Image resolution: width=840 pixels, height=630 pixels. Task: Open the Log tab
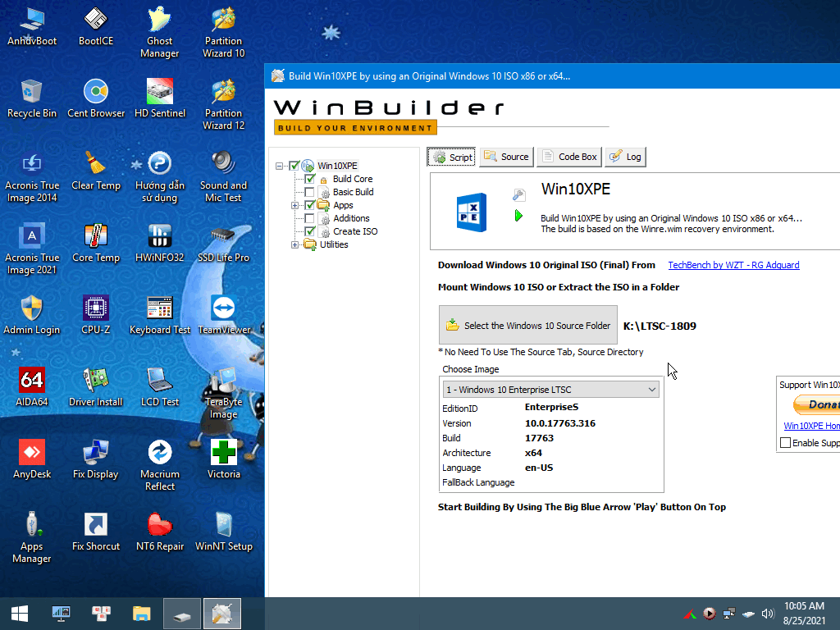pos(625,157)
